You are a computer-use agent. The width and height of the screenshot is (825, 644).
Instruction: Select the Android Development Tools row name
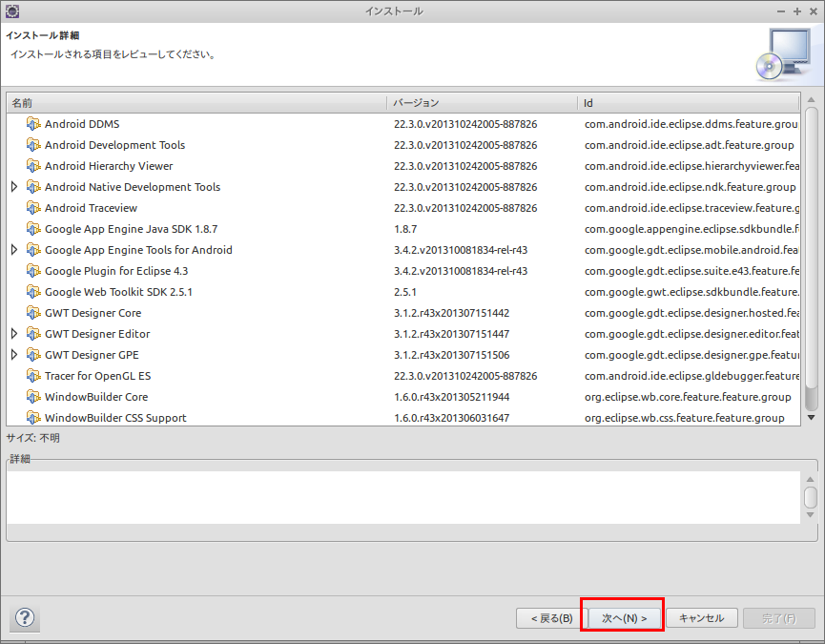(114, 145)
